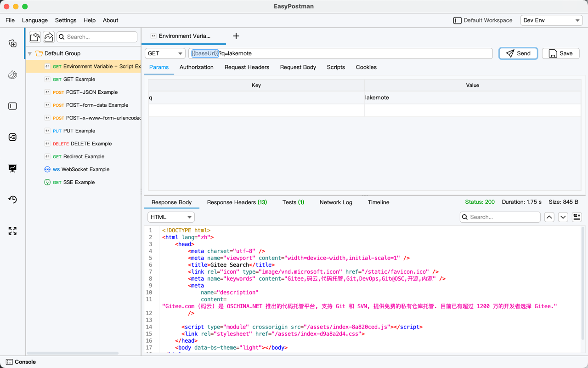Open the GET method dropdown

click(165, 53)
